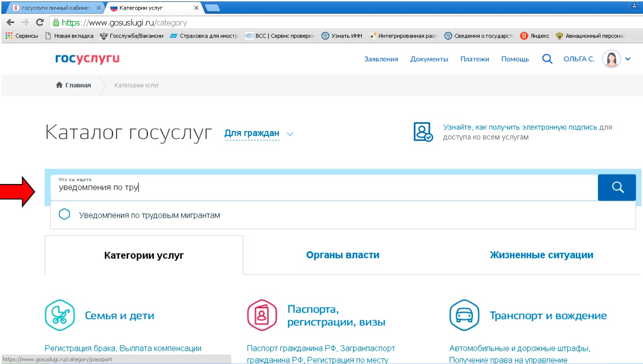
Task: Open the Яндекс bookmark
Action: [x=534, y=36]
